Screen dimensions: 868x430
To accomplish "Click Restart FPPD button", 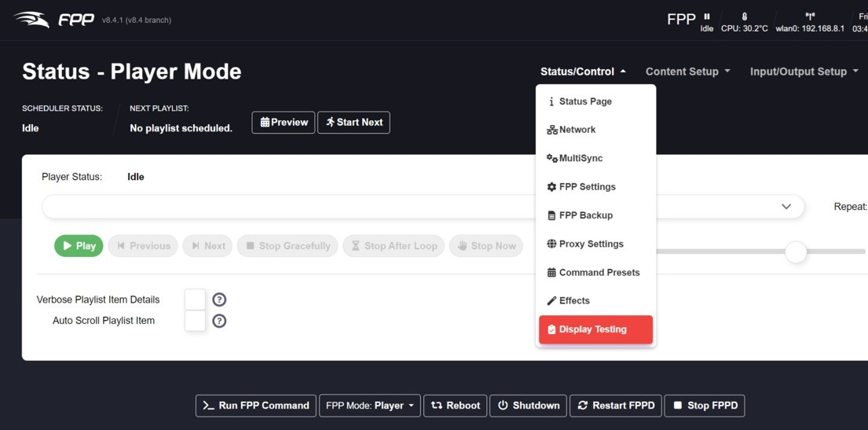I will pyautogui.click(x=616, y=406).
